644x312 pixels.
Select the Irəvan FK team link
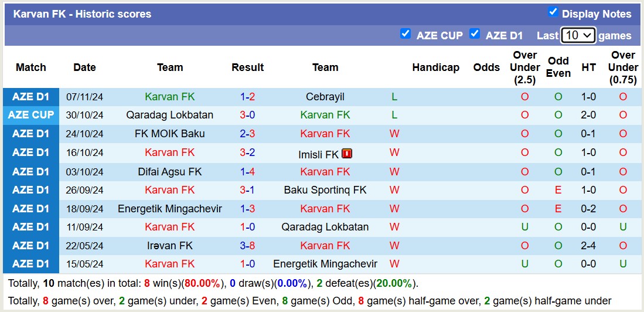tap(170, 246)
